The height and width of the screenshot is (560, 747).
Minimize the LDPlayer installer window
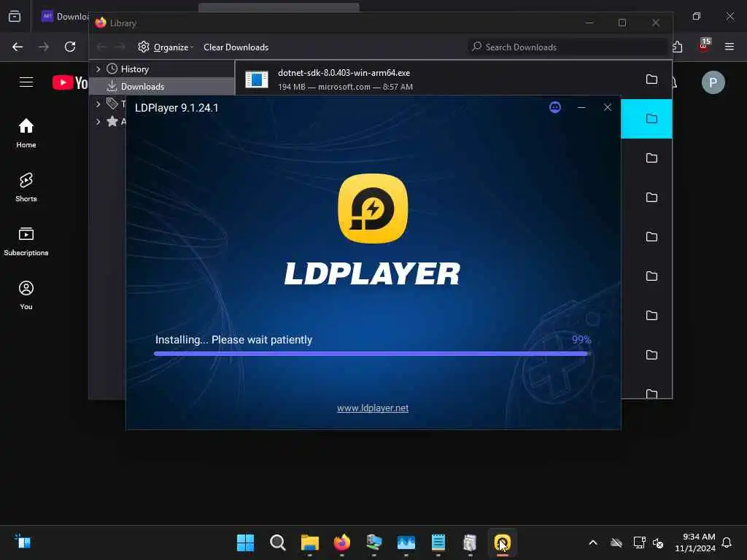[x=581, y=107]
